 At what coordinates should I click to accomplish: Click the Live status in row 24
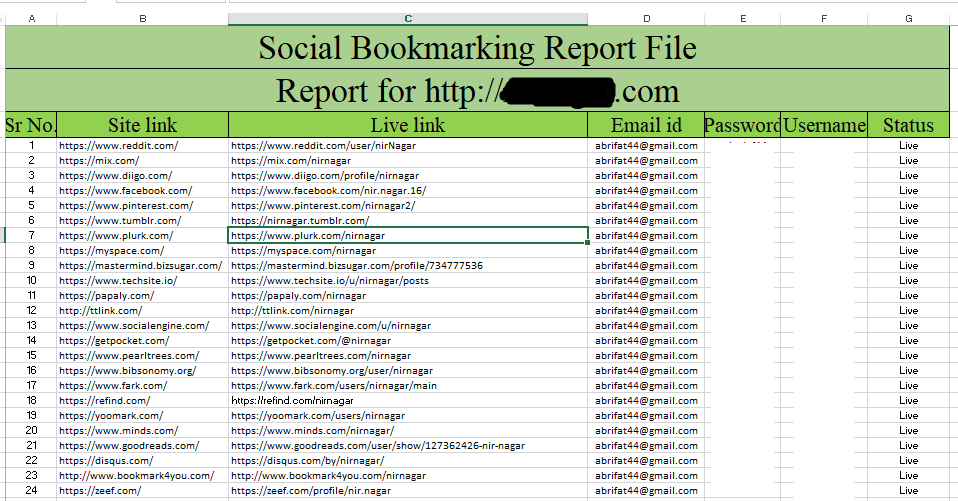909,491
